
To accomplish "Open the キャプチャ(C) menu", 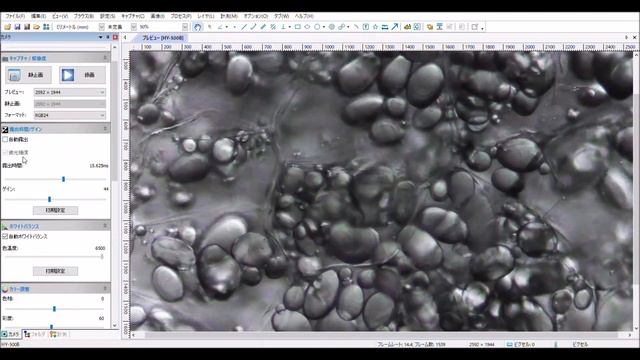I will pos(133,16).
